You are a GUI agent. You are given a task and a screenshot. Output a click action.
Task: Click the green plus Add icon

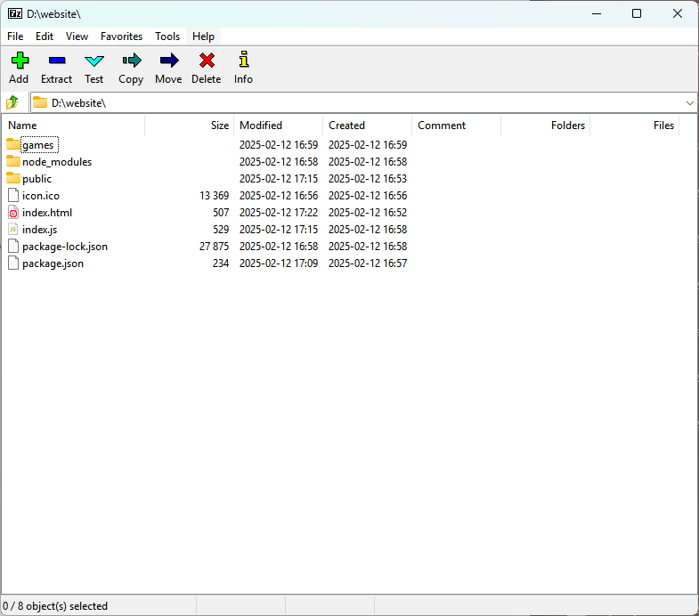[x=20, y=61]
